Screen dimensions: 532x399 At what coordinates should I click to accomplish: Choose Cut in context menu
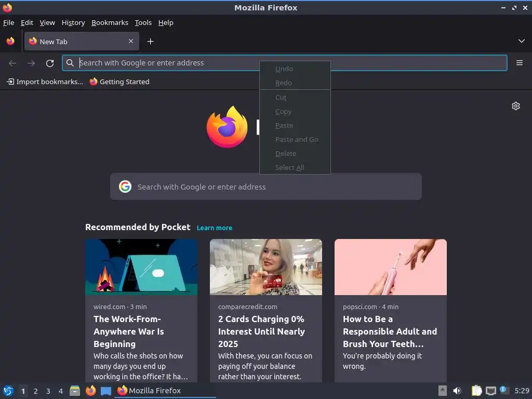click(x=295, y=97)
